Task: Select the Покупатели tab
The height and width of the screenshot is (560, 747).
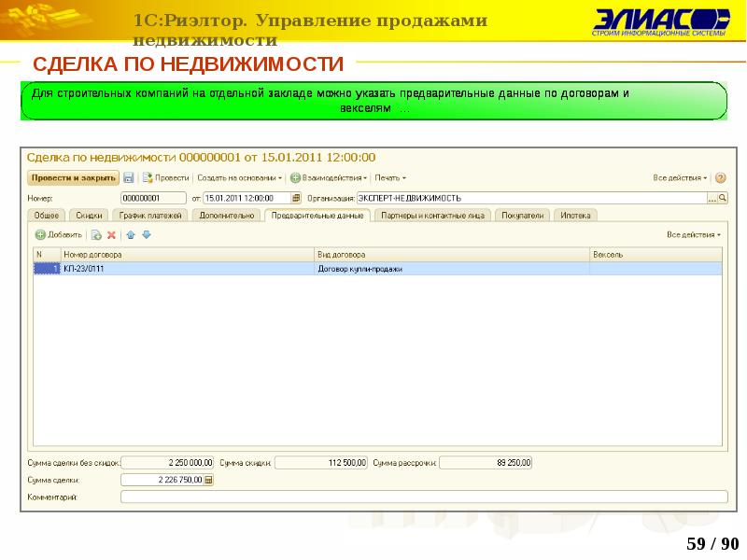Action: pyautogui.click(x=522, y=215)
